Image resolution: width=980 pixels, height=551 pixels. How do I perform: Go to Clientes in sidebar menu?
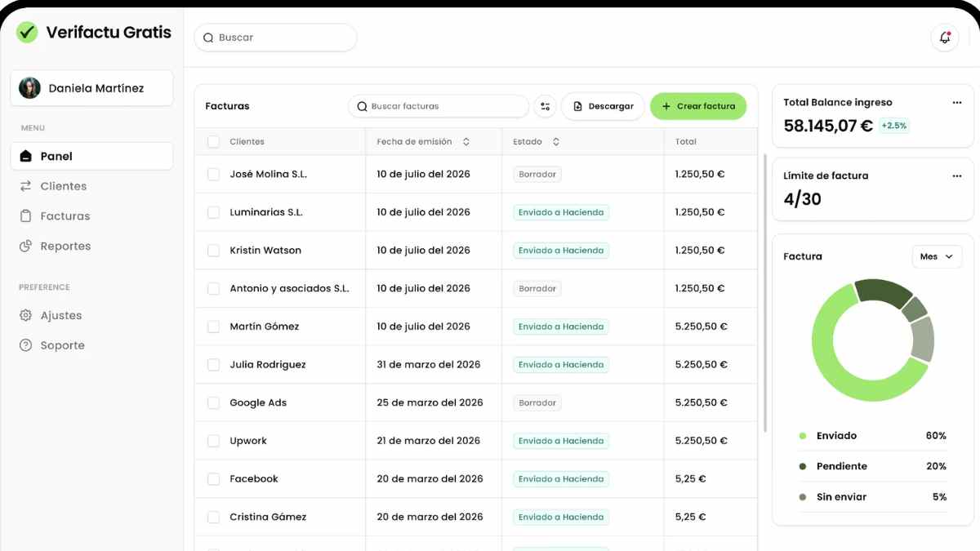point(63,186)
